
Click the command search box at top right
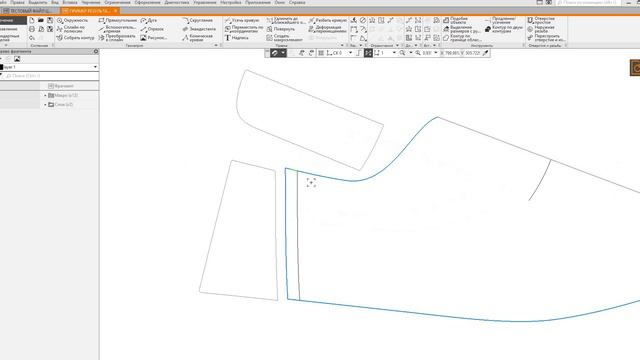(588, 2)
